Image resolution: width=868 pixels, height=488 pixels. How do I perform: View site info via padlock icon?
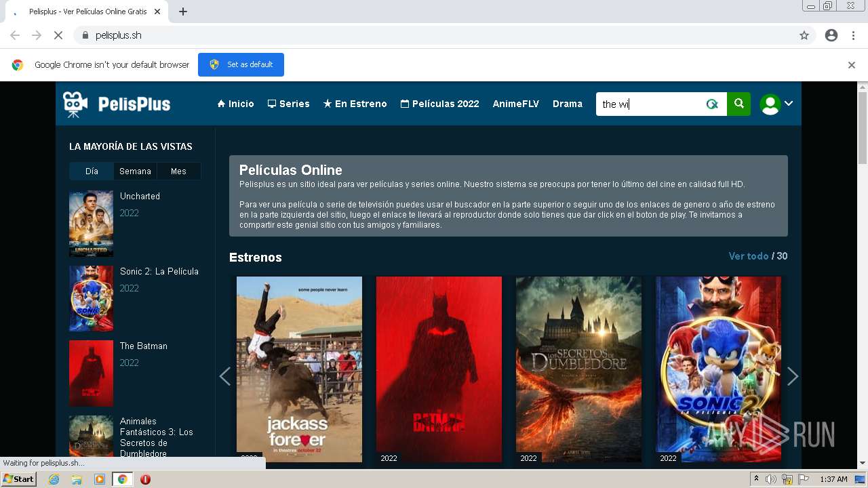tap(85, 35)
